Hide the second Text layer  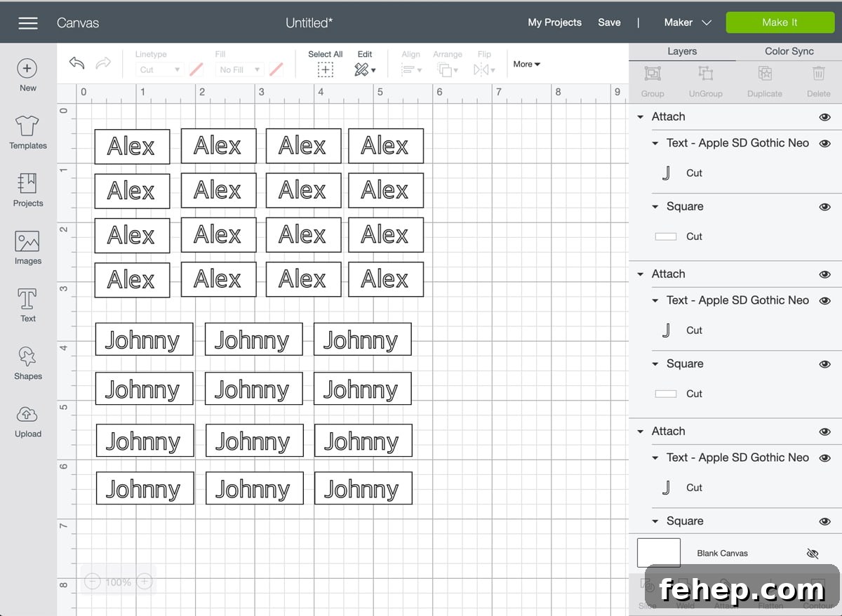click(824, 300)
